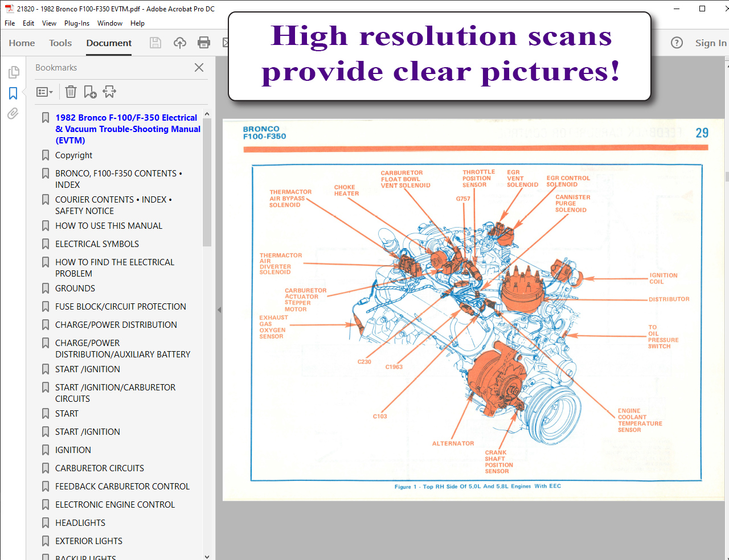The image size is (729, 560).
Task: Close the Bookmarks panel
Action: 199,68
